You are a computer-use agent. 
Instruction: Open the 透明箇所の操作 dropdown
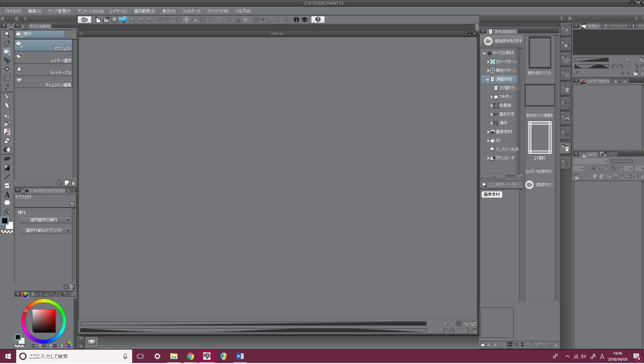(x=46, y=220)
